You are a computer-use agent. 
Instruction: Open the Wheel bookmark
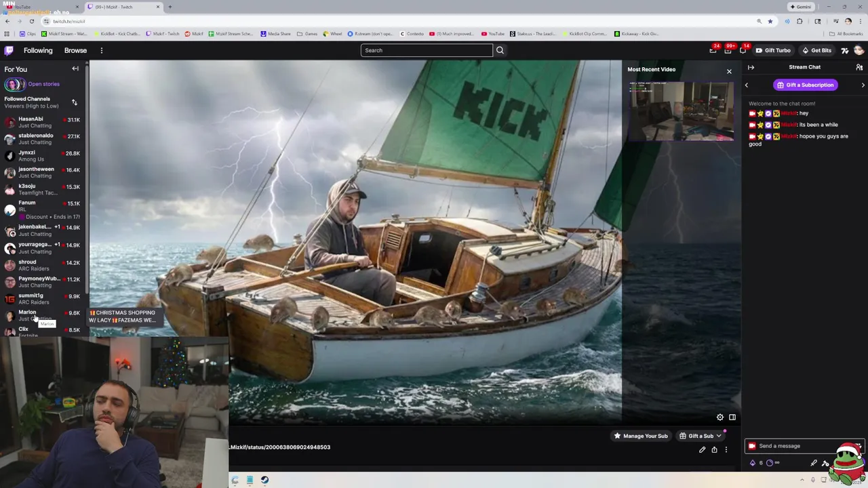coord(332,33)
